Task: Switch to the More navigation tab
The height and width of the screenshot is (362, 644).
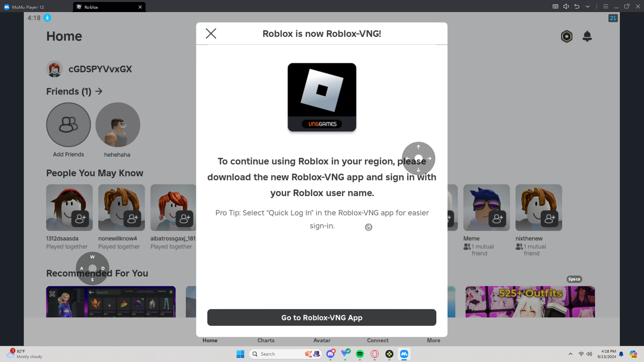Action: coord(434,341)
